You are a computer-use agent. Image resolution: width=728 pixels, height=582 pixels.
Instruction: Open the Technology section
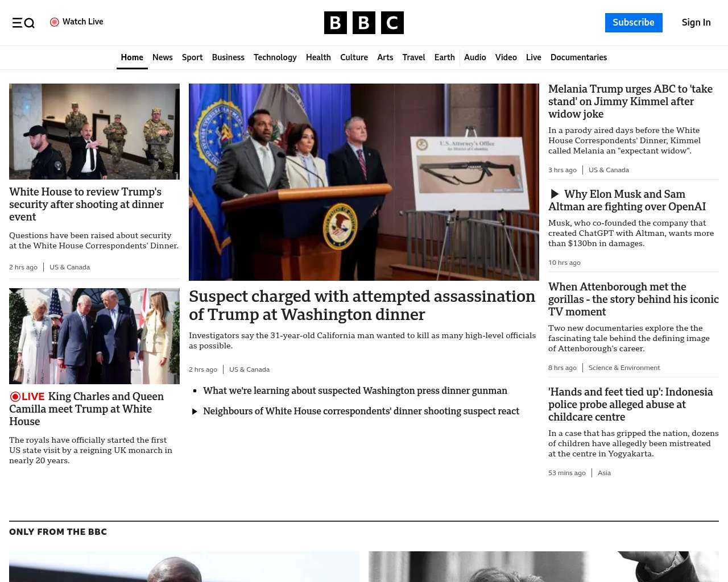275,57
